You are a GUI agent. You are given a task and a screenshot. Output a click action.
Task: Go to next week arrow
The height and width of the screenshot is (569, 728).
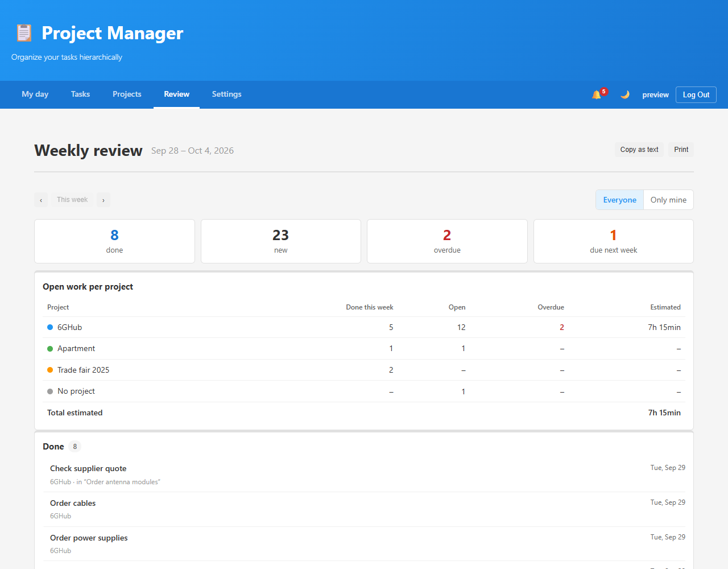[x=103, y=200]
